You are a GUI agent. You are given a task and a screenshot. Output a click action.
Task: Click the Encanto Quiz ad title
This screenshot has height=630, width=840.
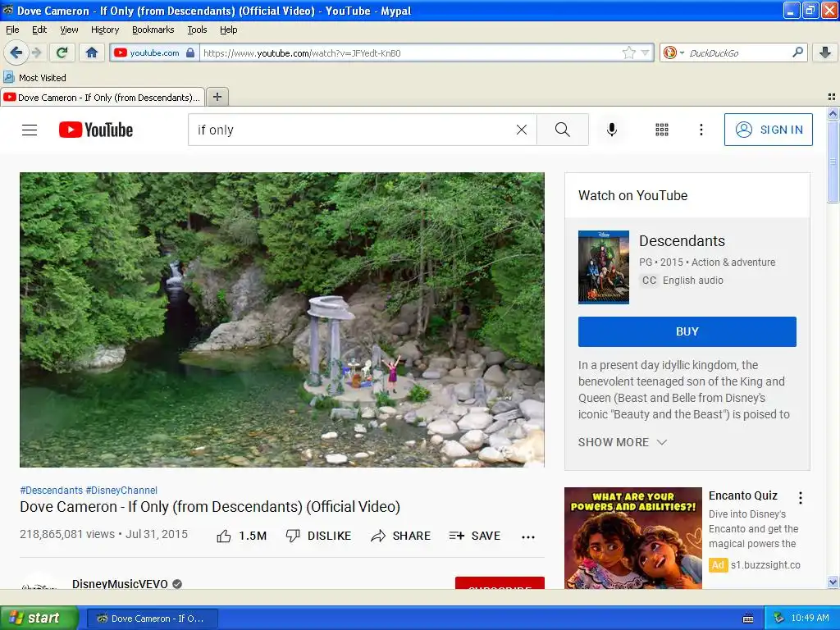742,495
